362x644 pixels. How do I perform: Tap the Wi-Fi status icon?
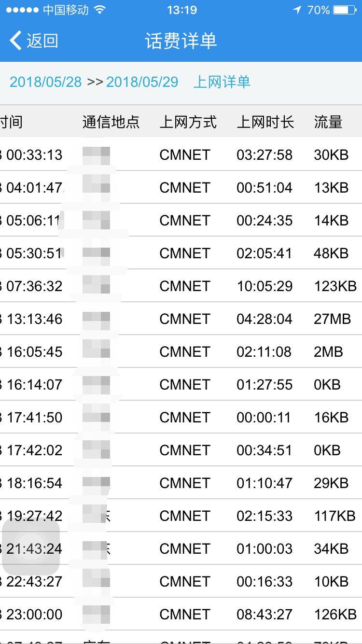click(100, 10)
